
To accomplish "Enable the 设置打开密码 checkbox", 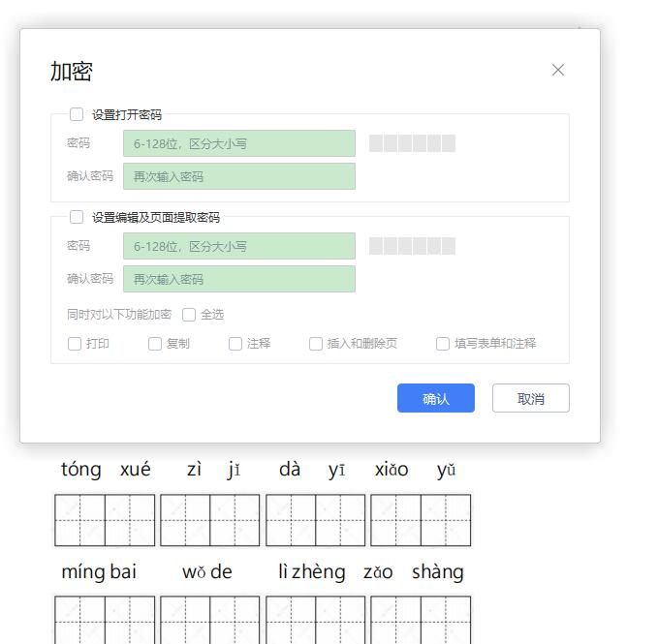I will [77, 114].
